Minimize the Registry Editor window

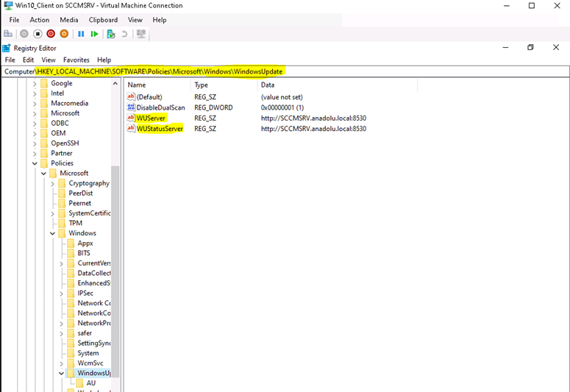(x=505, y=47)
